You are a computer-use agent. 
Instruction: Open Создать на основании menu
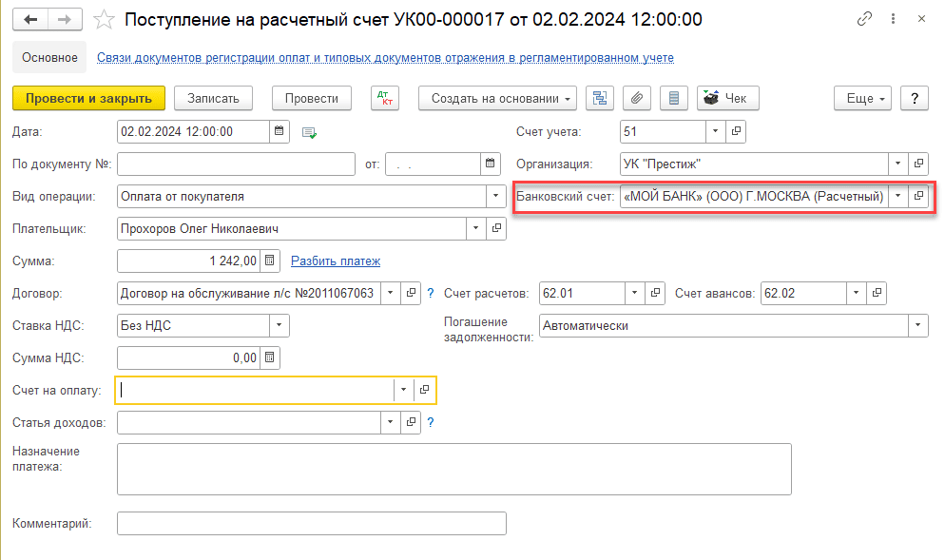(497, 98)
